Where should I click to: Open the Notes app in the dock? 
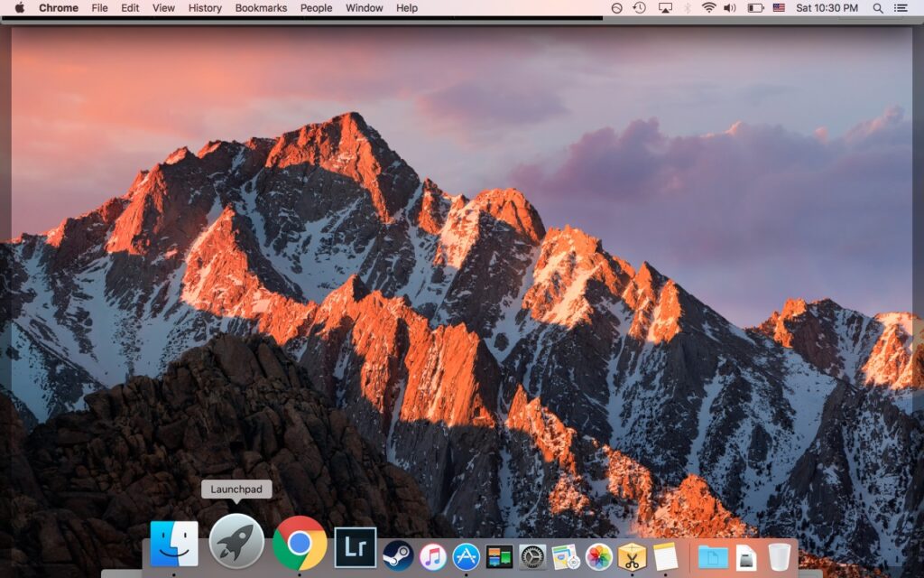665,556
